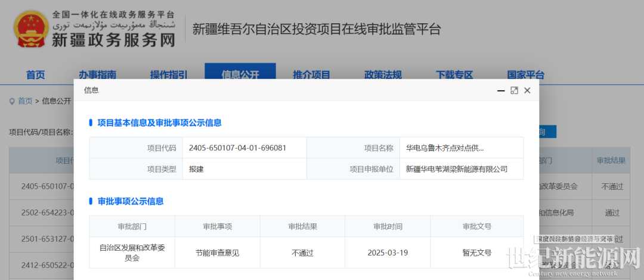
Task: Select project code 2405-650107-04-01-696081 in dialog
Action: (237, 148)
